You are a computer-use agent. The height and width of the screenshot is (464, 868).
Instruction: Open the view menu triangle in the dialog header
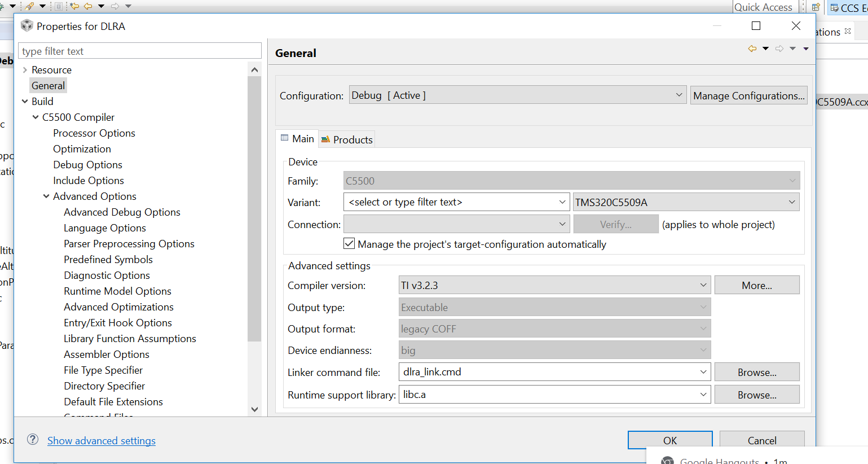click(806, 49)
